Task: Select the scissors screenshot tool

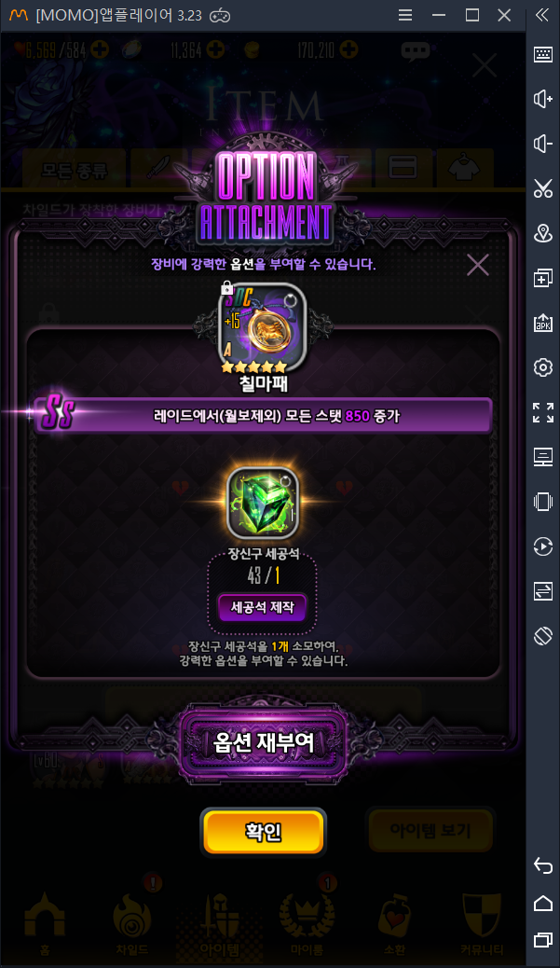Action: [542, 188]
